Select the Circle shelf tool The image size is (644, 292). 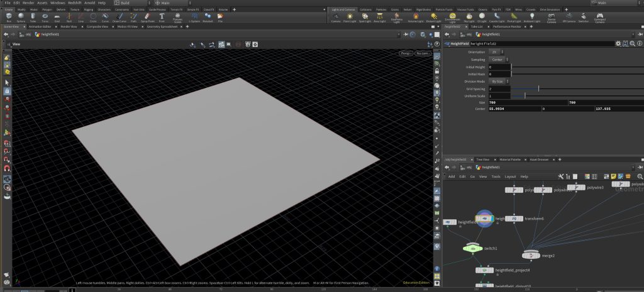(93, 17)
